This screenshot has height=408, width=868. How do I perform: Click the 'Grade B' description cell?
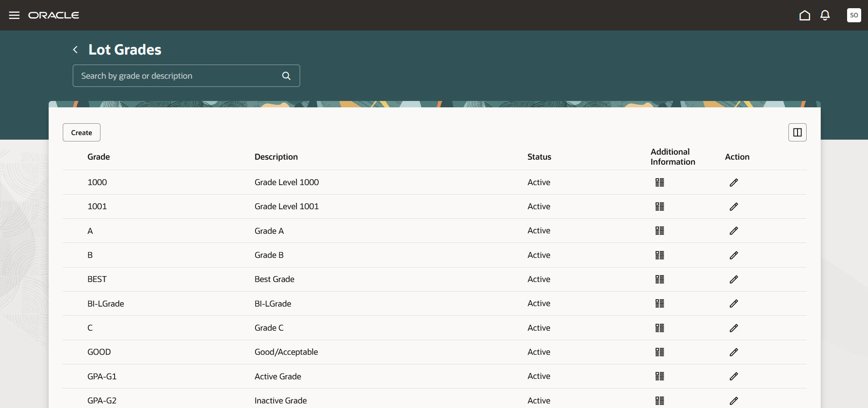269,255
